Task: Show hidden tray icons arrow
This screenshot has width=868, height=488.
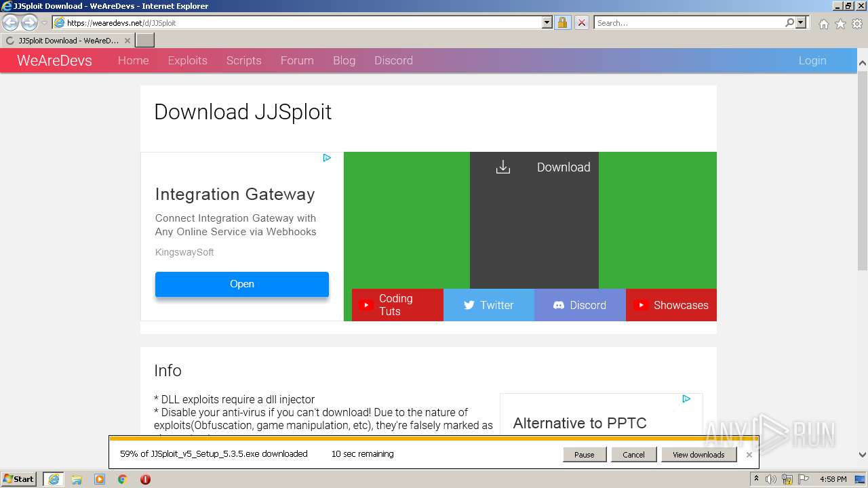Action: pyautogui.click(x=757, y=479)
